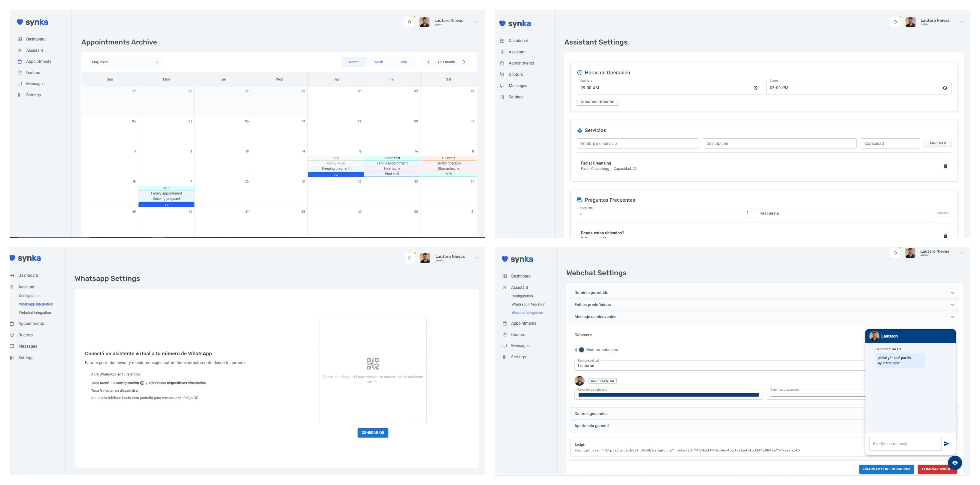Click the notification bell in Appointments Archive
The width and height of the screenshot is (980, 485).
coord(409,22)
